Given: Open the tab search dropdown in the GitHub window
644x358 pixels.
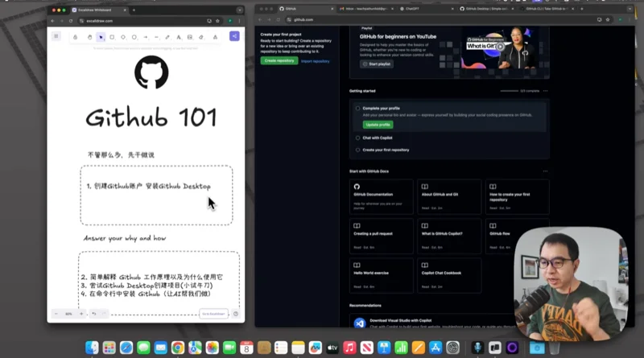Looking at the screenshot, I should pyautogui.click(x=630, y=9).
